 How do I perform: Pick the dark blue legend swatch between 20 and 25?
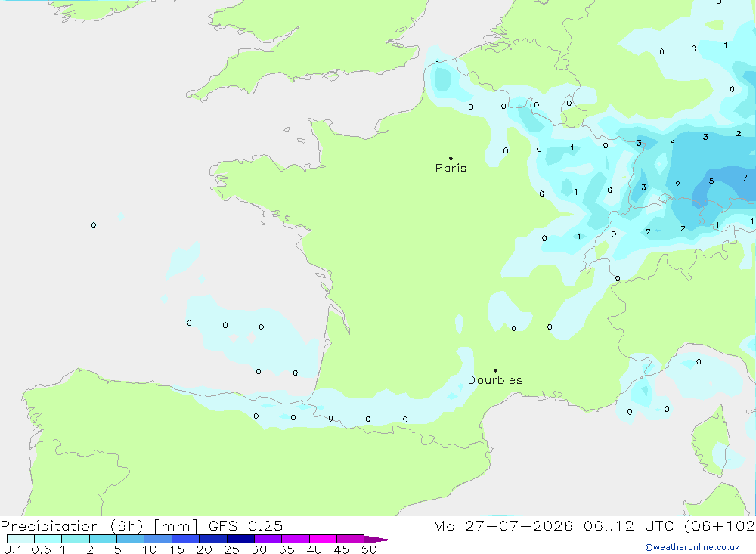pyautogui.click(x=213, y=539)
